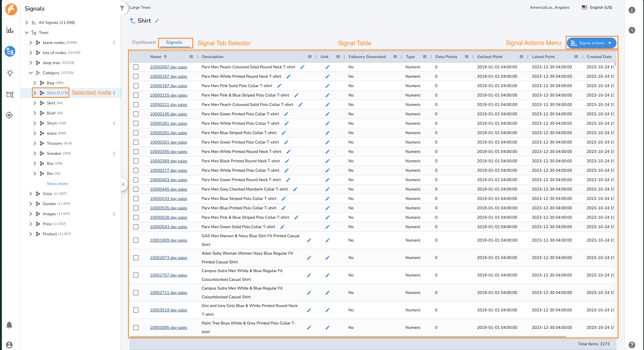The width and height of the screenshot is (644, 350).
Task: Check the box for 10000245 day sales
Action: pyautogui.click(x=136, y=114)
